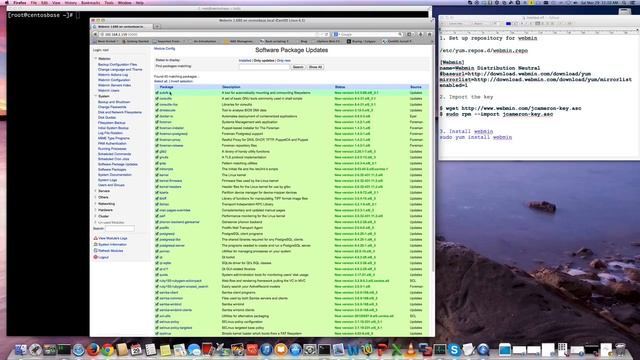Open Finder from the Dock

coord(20,350)
